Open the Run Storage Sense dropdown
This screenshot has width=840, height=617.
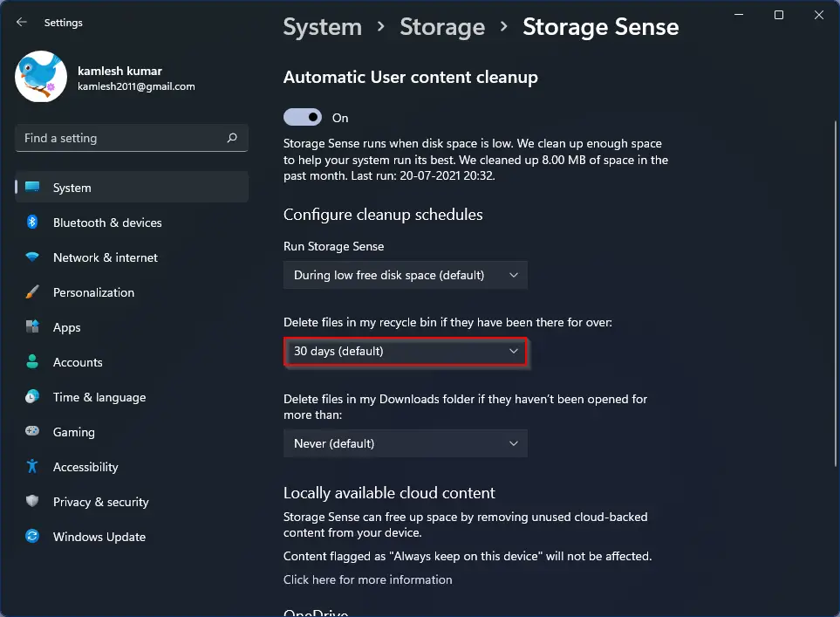tap(406, 275)
